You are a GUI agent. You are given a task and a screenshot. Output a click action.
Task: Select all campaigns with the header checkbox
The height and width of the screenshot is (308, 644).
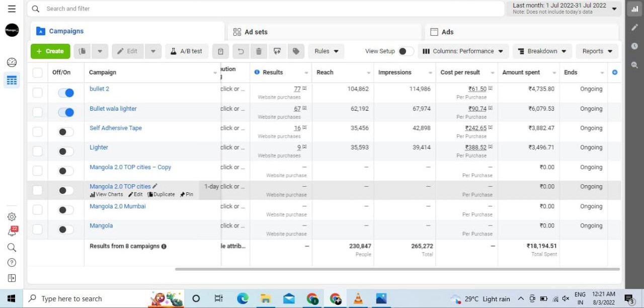point(37,72)
